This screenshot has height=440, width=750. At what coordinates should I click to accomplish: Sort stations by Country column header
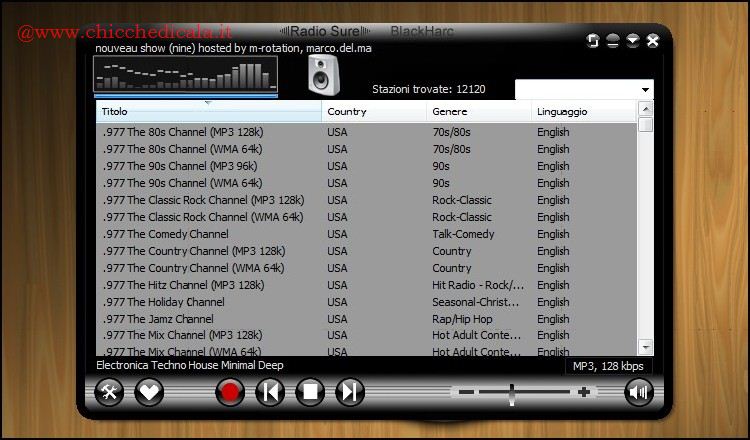point(374,112)
